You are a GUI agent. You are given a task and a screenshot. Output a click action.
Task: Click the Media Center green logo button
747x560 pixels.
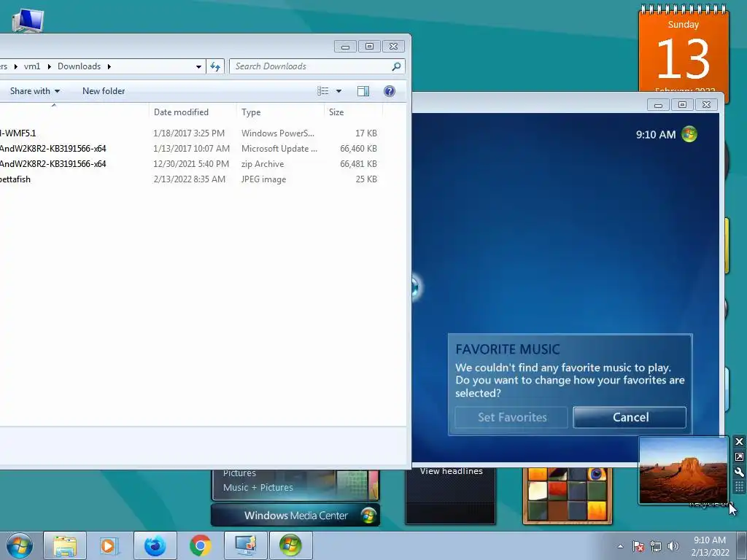[x=689, y=134]
